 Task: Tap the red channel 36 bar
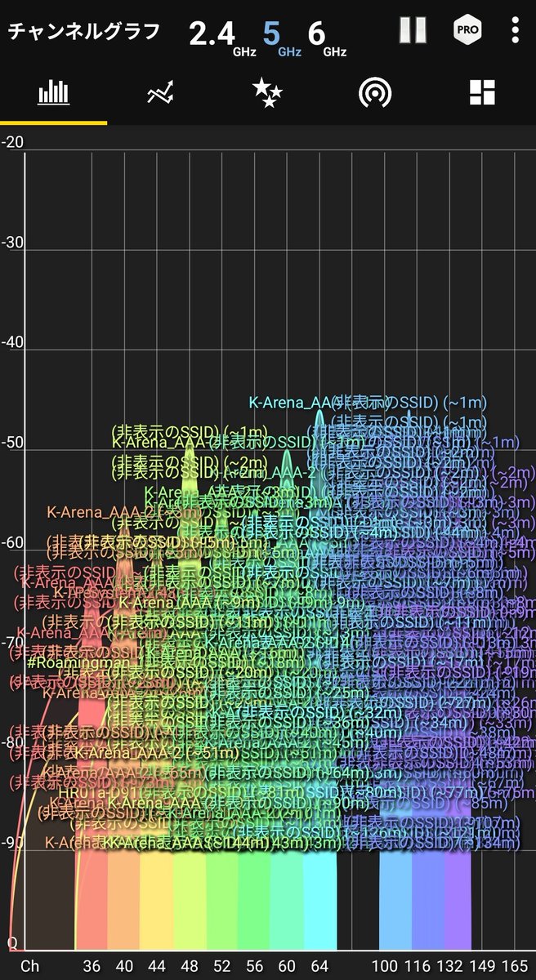[92, 900]
